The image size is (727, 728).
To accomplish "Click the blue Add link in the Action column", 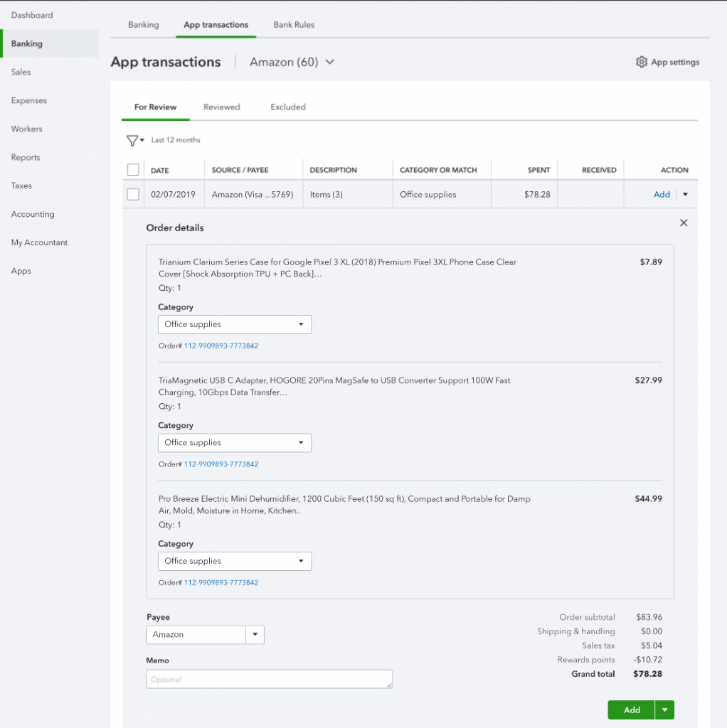I will pyautogui.click(x=662, y=195).
